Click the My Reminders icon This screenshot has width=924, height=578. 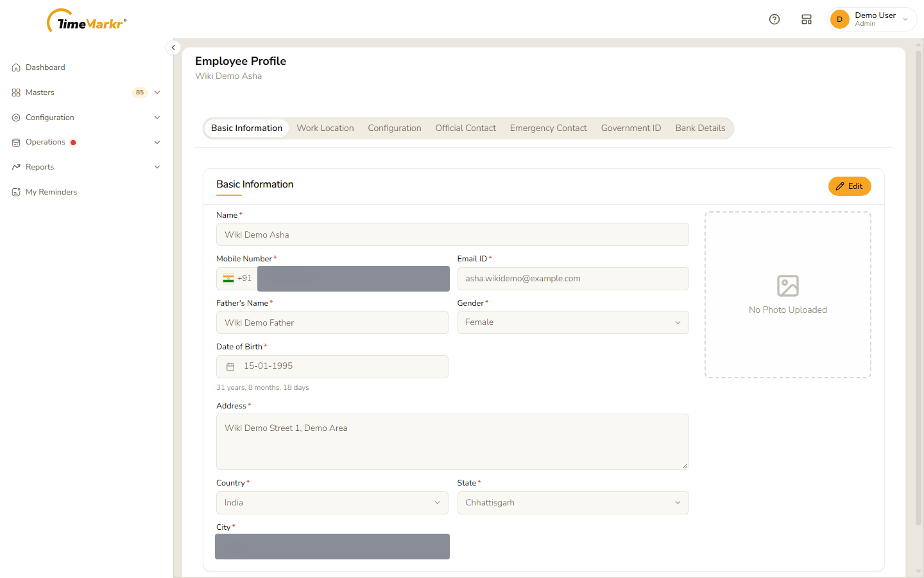click(x=16, y=192)
